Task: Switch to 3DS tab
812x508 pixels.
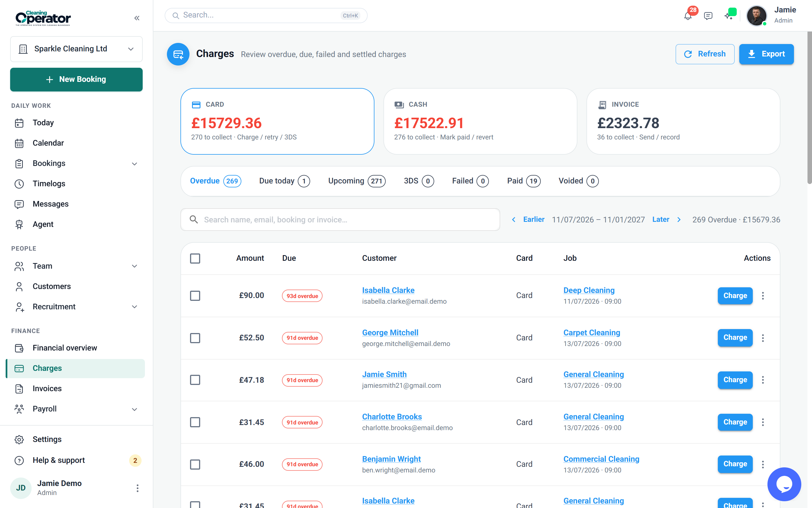Action: [x=418, y=181]
